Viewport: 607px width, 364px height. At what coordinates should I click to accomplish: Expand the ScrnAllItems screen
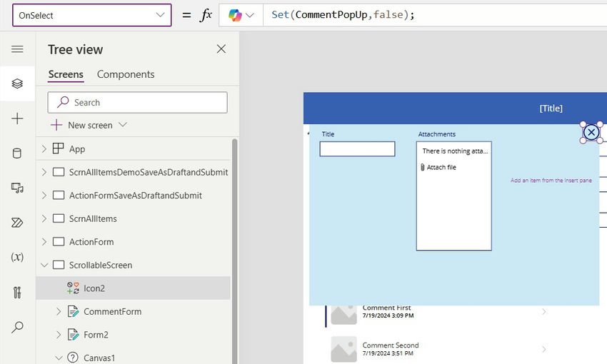tap(44, 218)
